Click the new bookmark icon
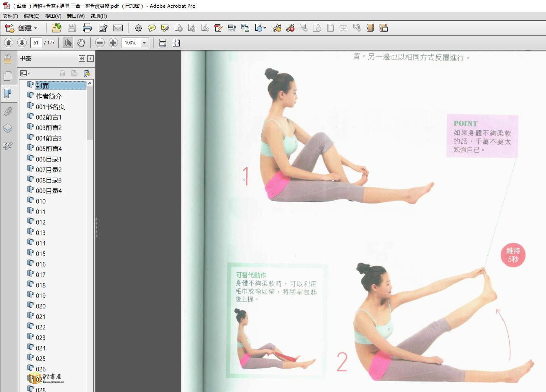546x392 pixels. 74,73
